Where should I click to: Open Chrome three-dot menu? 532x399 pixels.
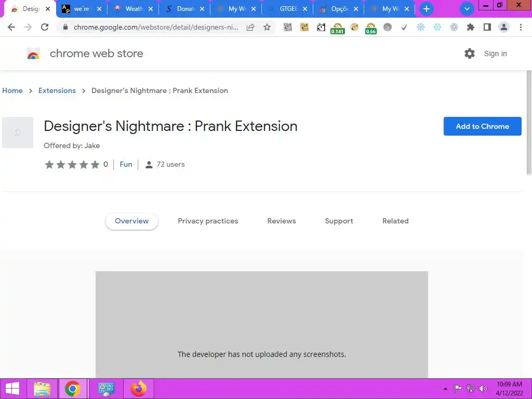coord(521,27)
